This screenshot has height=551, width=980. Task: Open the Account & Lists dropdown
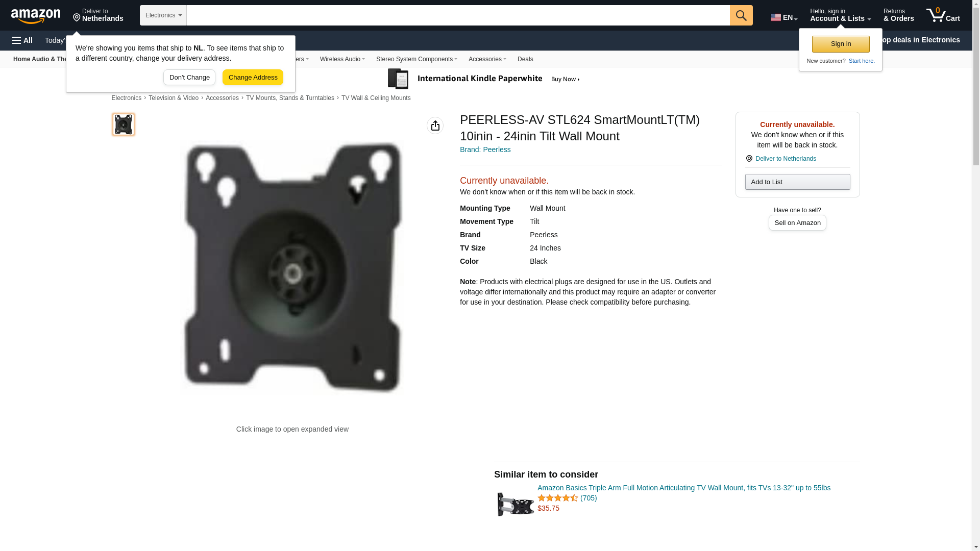840,15
